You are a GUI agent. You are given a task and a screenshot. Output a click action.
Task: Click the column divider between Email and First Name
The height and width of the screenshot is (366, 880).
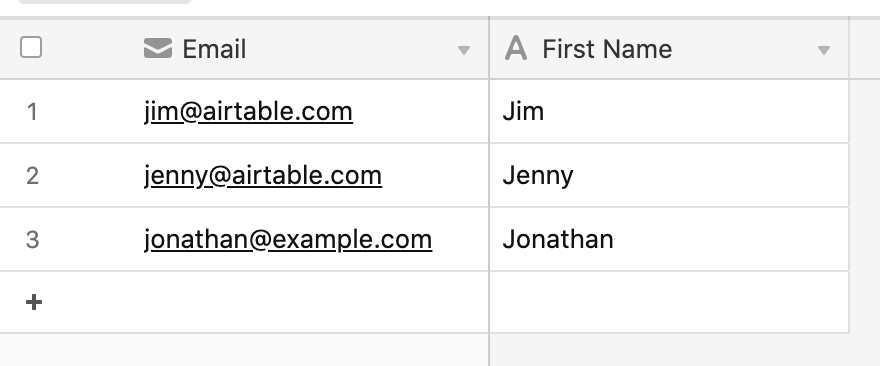pos(489,48)
